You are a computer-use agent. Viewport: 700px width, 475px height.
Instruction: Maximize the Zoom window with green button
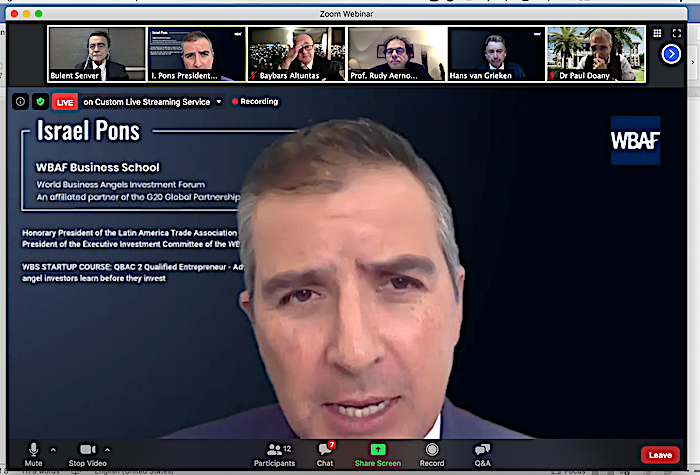[x=38, y=14]
